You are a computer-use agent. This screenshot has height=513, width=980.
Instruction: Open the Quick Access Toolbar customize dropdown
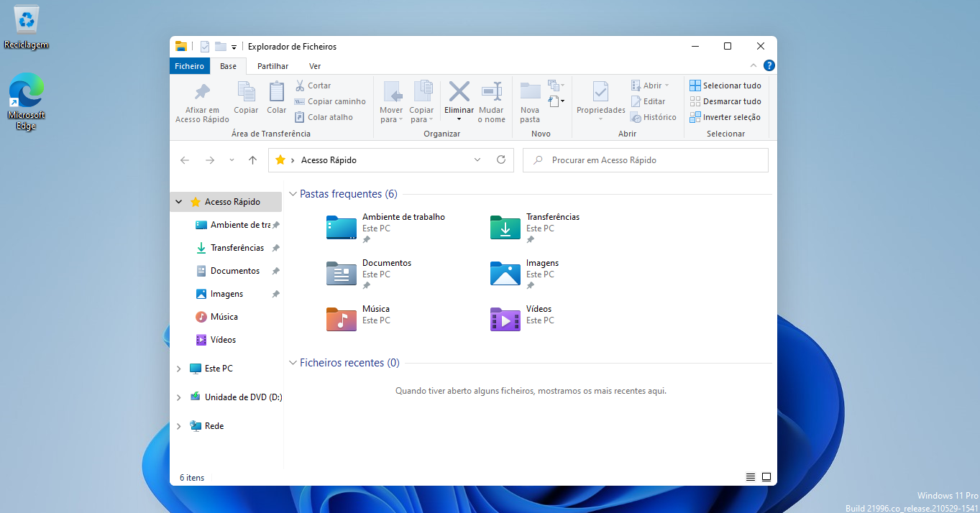pyautogui.click(x=234, y=47)
